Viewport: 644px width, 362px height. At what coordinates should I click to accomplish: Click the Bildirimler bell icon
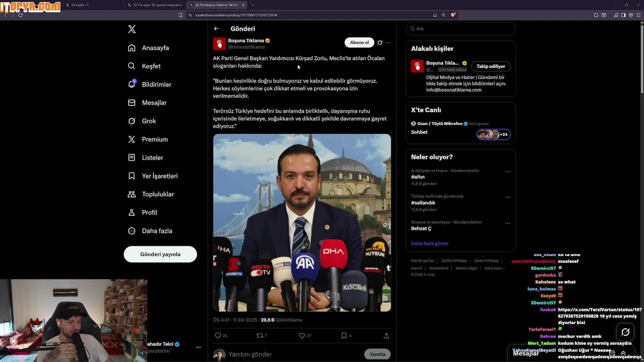[x=132, y=84]
